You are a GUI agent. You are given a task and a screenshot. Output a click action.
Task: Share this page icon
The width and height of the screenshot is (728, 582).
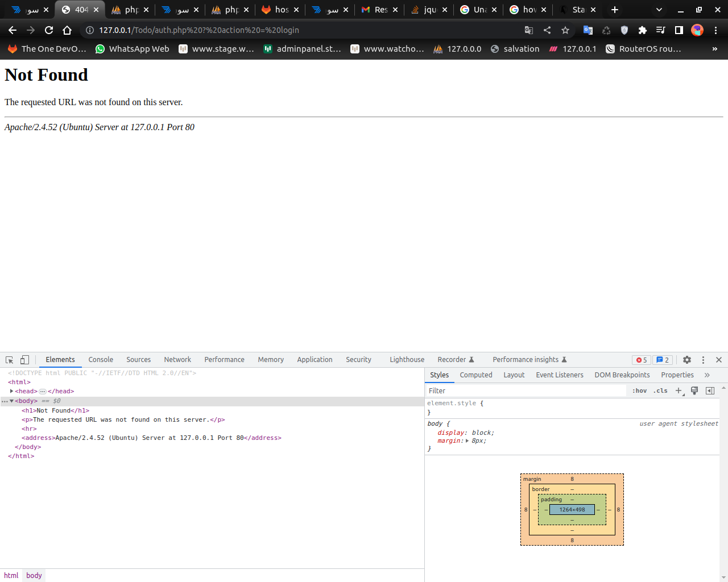[547, 30]
